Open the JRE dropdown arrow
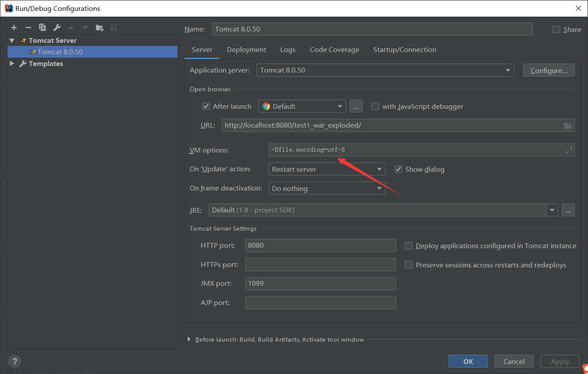 coord(552,210)
